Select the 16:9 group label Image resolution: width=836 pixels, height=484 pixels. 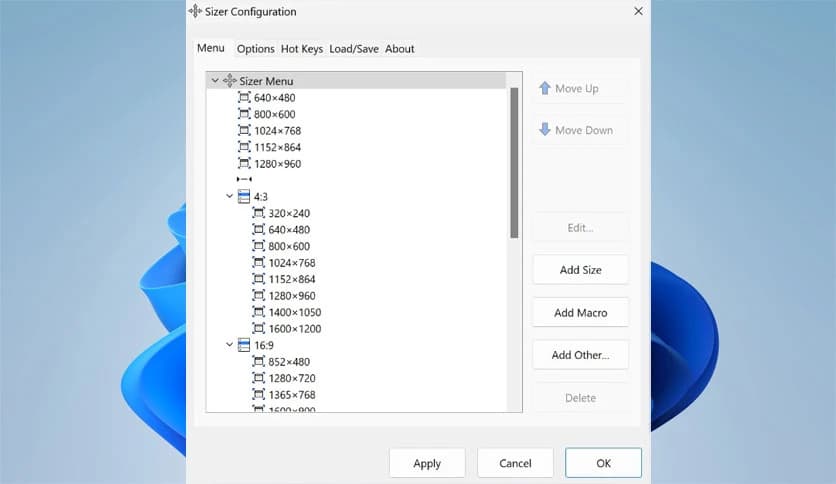click(x=263, y=345)
